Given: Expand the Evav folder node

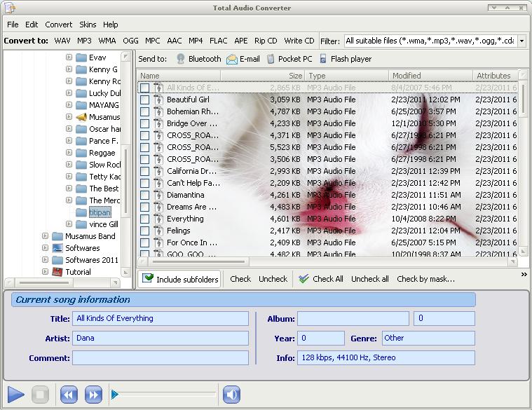Looking at the screenshot, I should point(69,57).
